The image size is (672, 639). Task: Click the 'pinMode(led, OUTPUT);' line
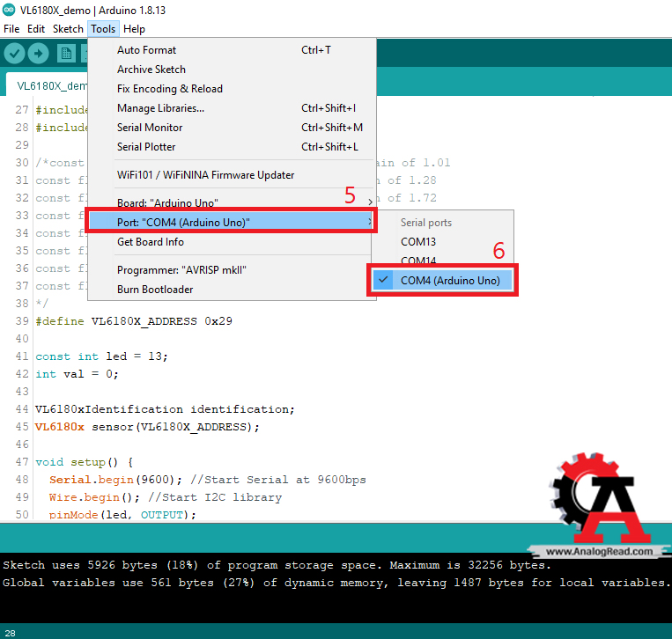[122, 514]
